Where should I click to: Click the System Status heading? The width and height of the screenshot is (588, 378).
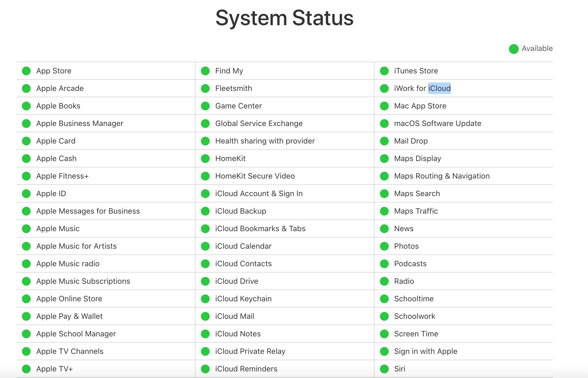coord(284,18)
